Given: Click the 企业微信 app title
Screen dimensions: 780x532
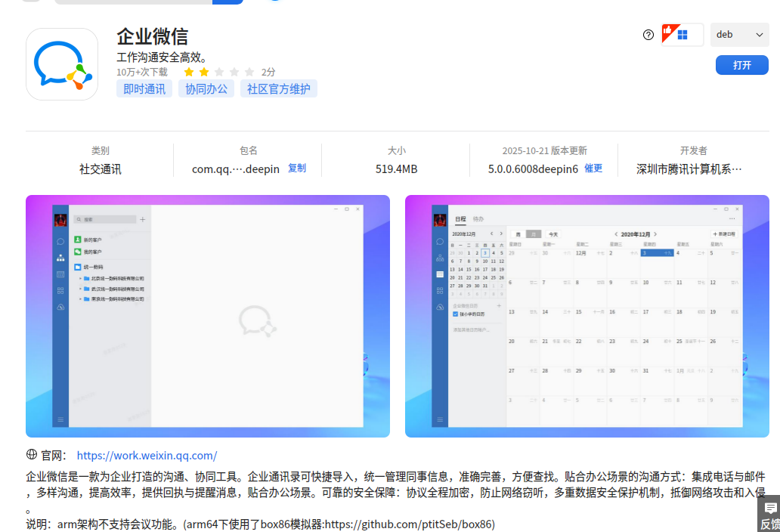Looking at the screenshot, I should pyautogui.click(x=152, y=37).
